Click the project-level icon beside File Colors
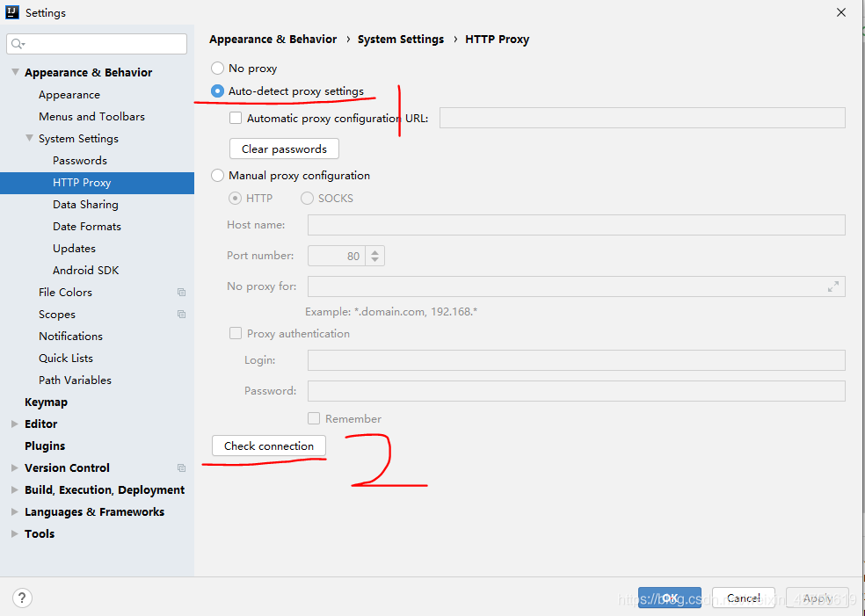The image size is (865, 616). point(181,292)
